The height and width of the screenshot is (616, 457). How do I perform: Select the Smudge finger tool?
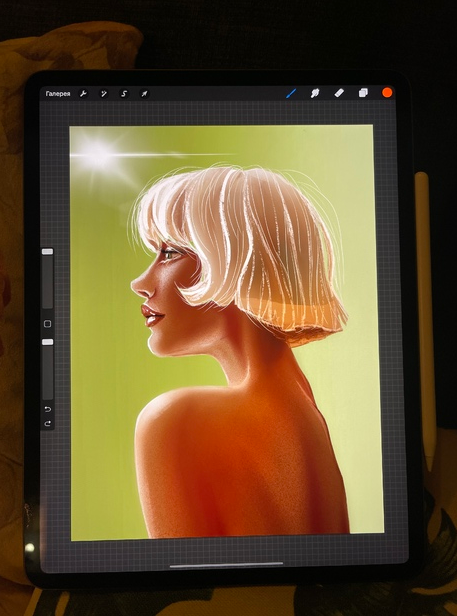click(x=315, y=93)
